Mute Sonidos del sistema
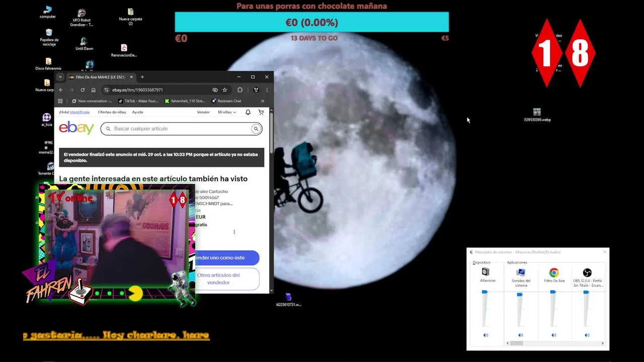This screenshot has width=644, height=362. (520, 335)
